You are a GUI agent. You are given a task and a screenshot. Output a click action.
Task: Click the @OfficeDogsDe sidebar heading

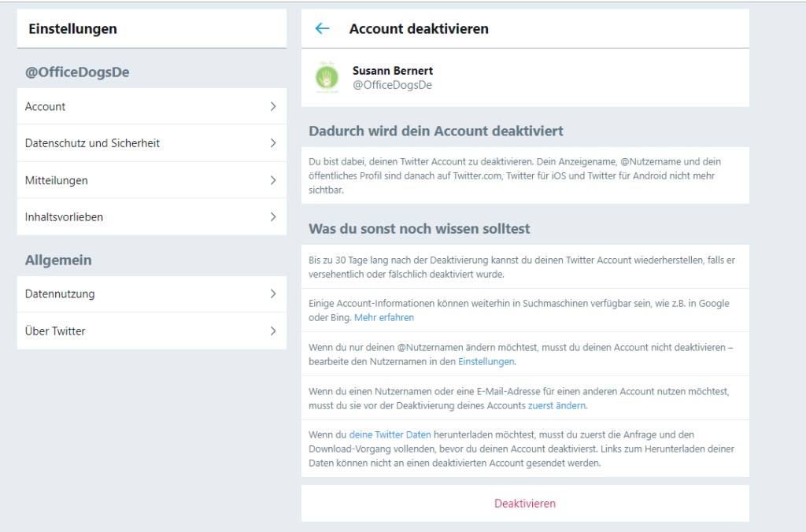[x=77, y=72]
